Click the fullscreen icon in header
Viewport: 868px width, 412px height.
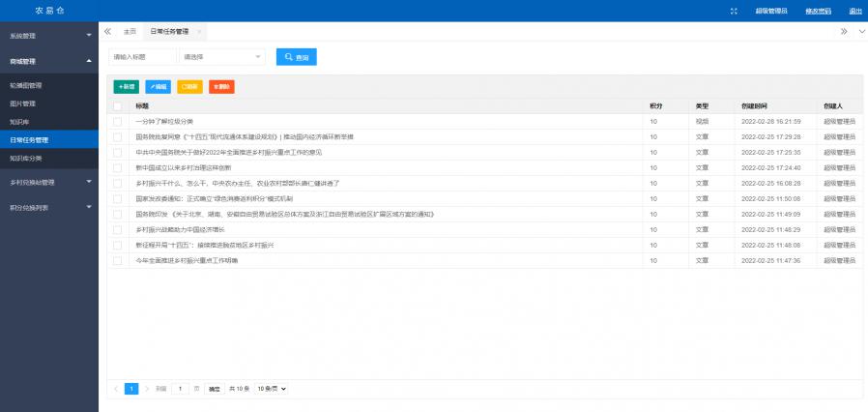click(x=735, y=11)
